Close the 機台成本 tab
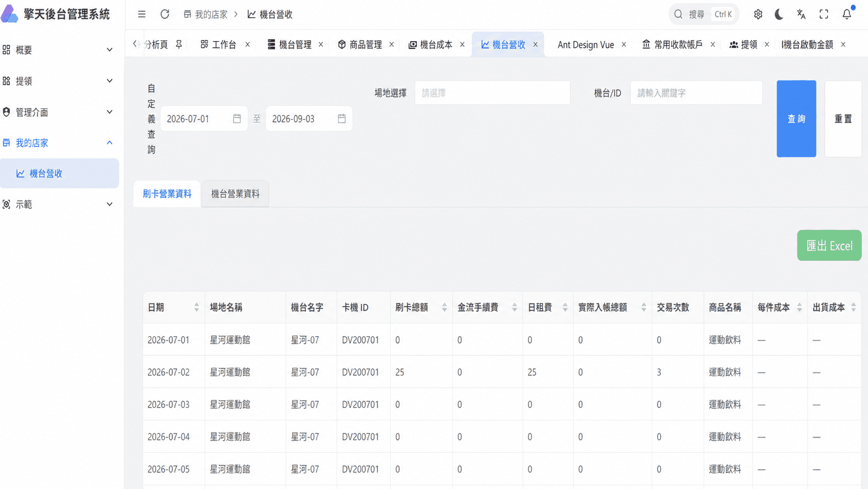This screenshot has height=489, width=868. click(x=462, y=45)
